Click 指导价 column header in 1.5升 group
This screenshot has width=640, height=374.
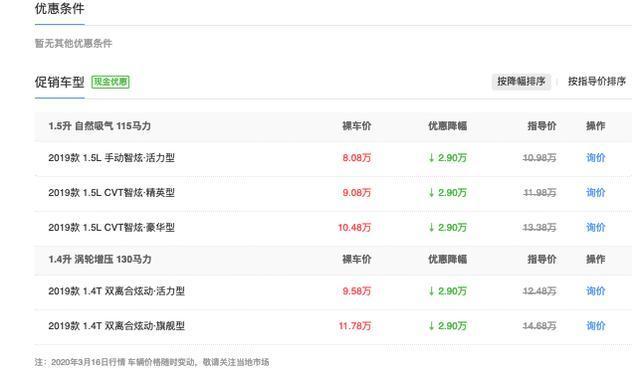pyautogui.click(x=542, y=126)
